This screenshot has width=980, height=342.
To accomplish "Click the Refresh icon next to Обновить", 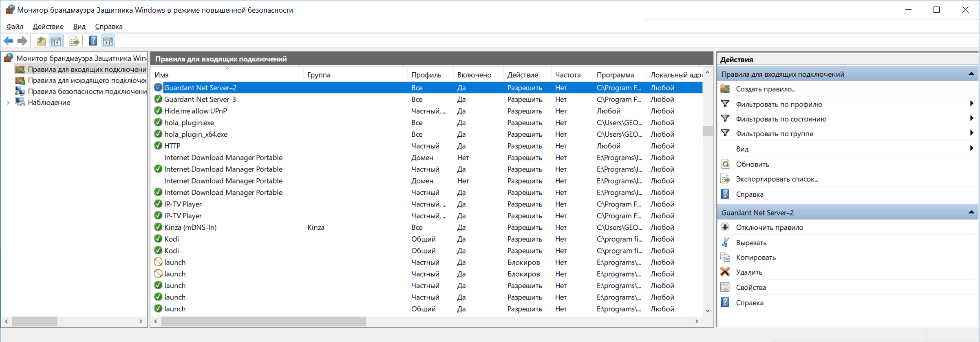I will [x=725, y=164].
